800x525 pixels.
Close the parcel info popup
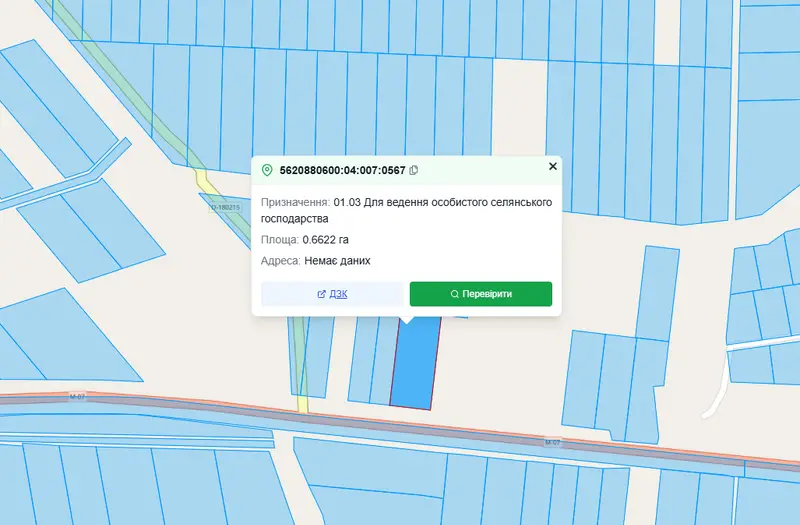tap(553, 166)
